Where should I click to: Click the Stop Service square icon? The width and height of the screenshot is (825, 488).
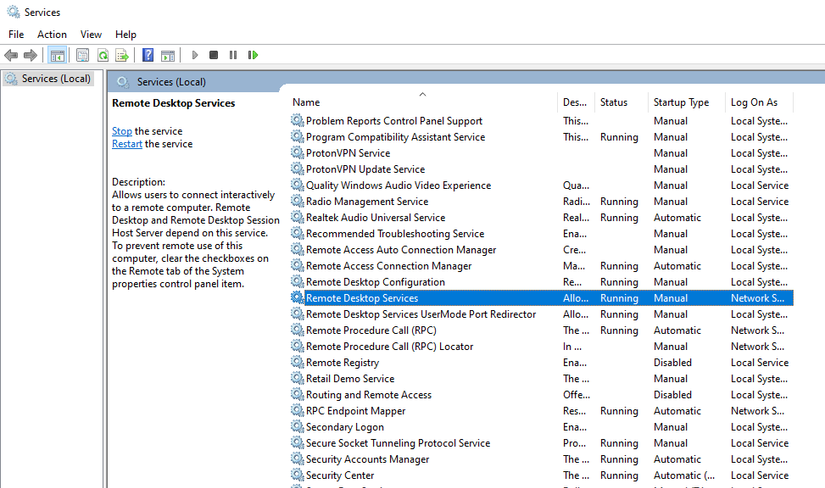tap(214, 55)
